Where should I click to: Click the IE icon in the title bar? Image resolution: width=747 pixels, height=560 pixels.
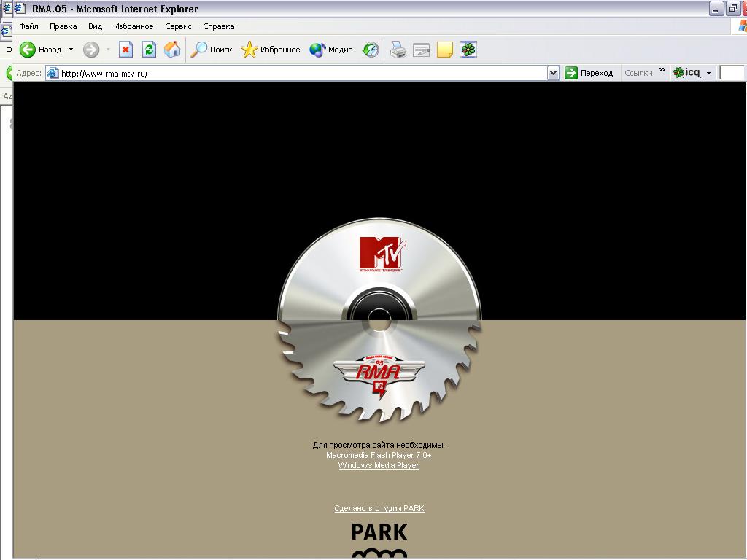(20, 8)
